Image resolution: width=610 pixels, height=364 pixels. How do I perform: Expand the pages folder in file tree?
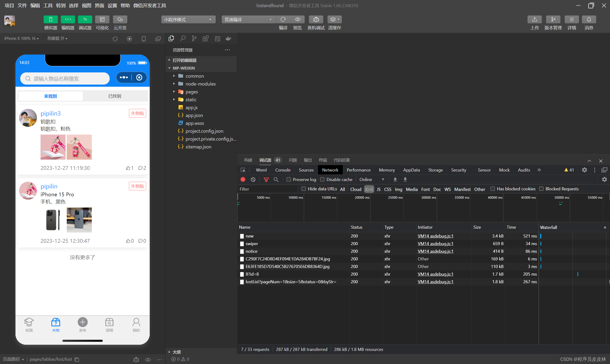click(174, 91)
